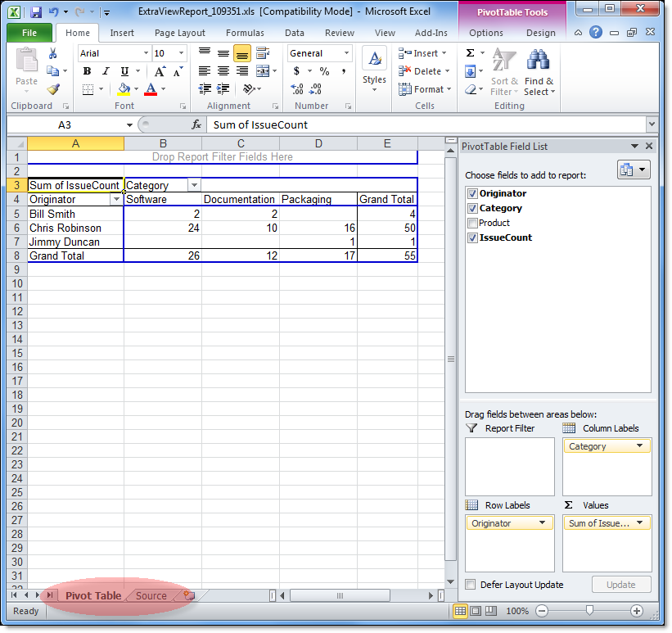Screen dimensions: 672x633
Task: Click the Insert cells button
Action: click(x=423, y=53)
